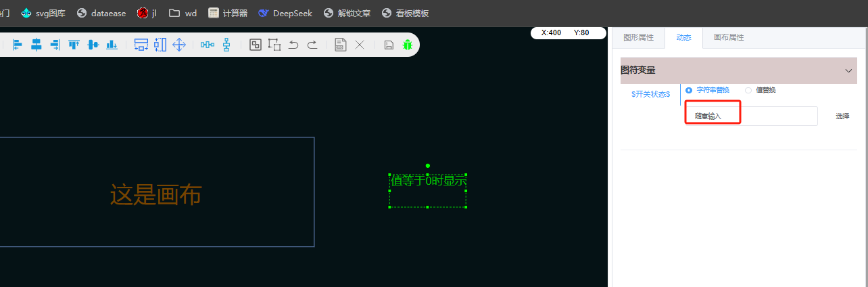Select the same-height sizing icon

coord(160,45)
